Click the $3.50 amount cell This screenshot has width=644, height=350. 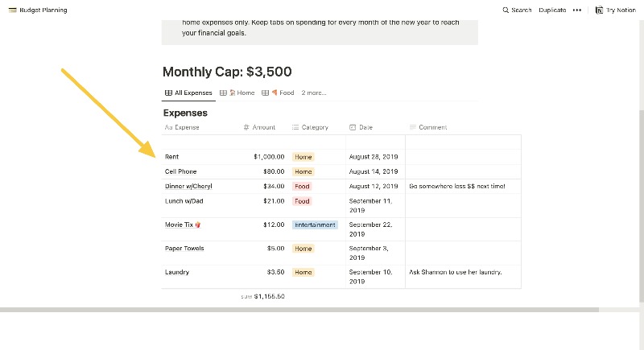[275, 272]
